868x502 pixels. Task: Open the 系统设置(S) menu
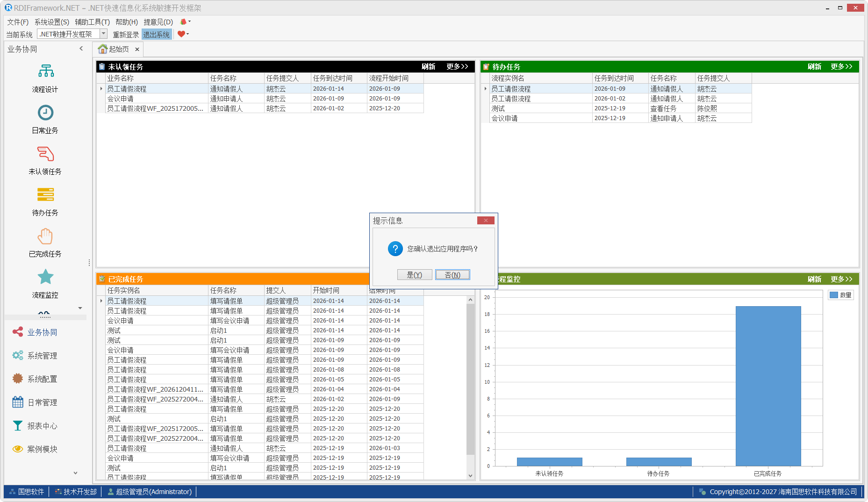pos(51,22)
